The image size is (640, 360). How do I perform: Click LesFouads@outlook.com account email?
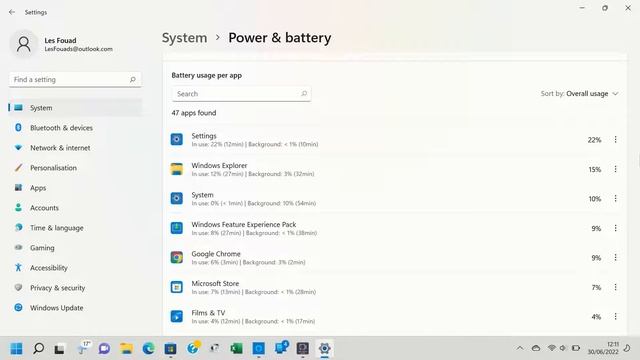coord(78,49)
